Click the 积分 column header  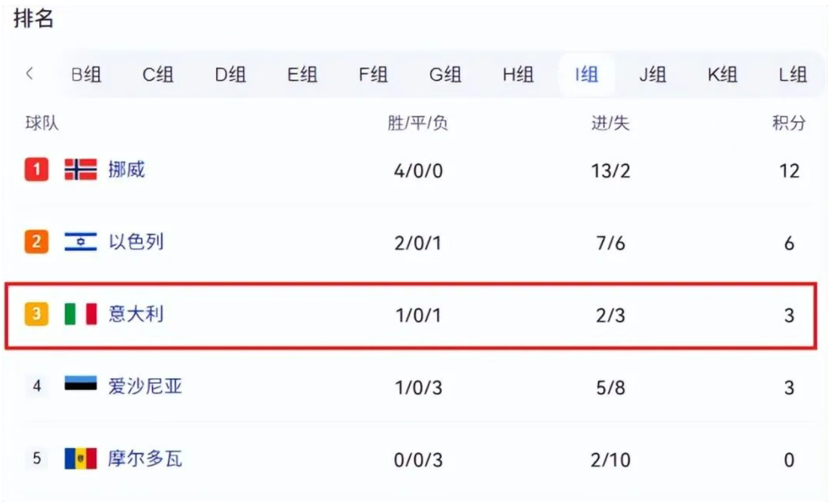point(789,124)
